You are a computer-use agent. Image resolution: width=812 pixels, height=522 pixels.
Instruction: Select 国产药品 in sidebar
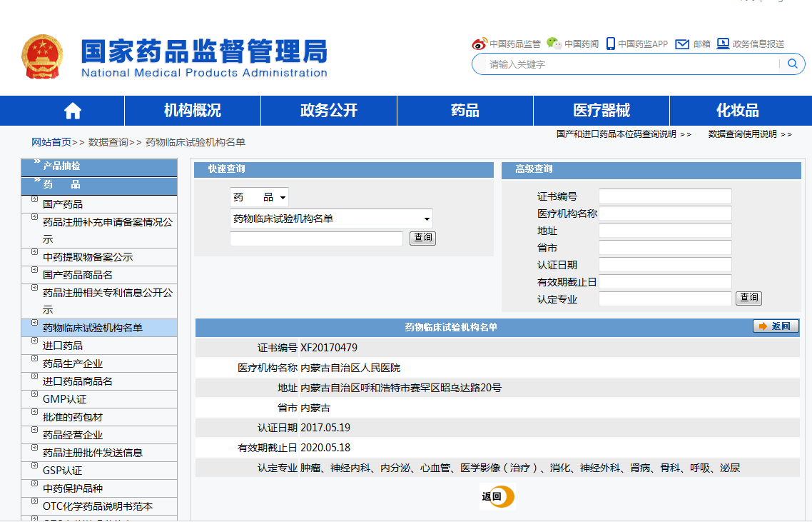pyautogui.click(x=63, y=204)
